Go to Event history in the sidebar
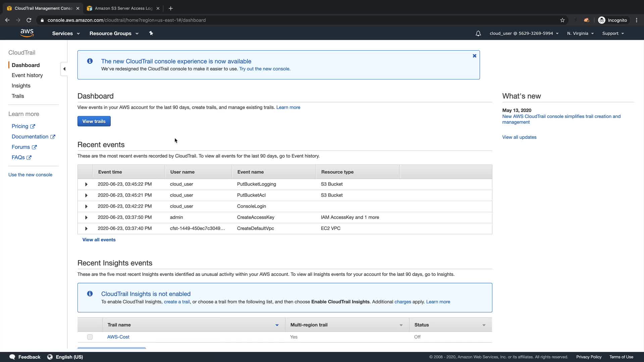Image resolution: width=644 pixels, height=362 pixels. (27, 75)
